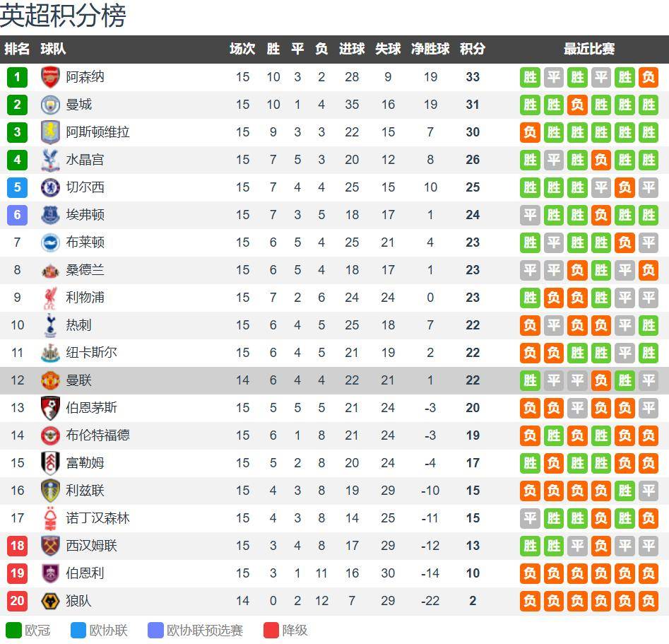This screenshot has width=669, height=644.
Task: Click the Chelsea club crest icon
Action: 50,187
